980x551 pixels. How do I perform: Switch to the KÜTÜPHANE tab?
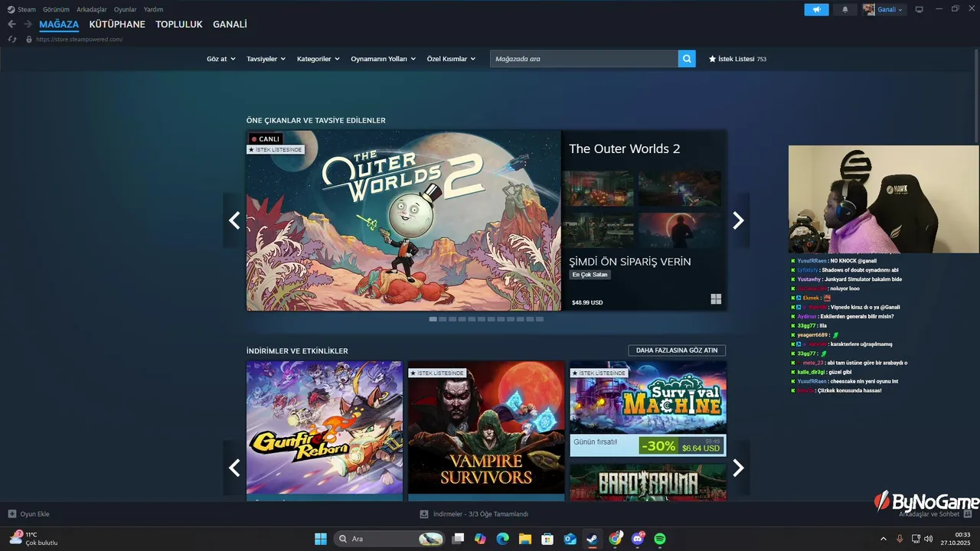[x=117, y=24]
